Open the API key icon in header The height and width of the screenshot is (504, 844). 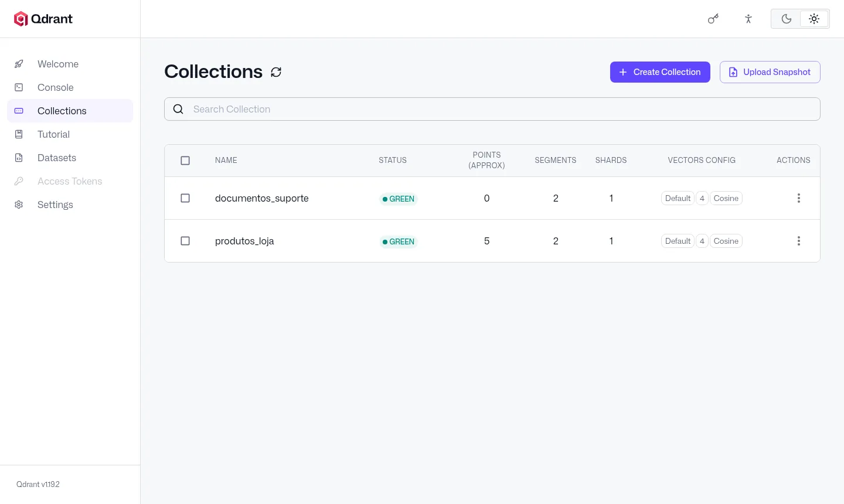pos(713,19)
